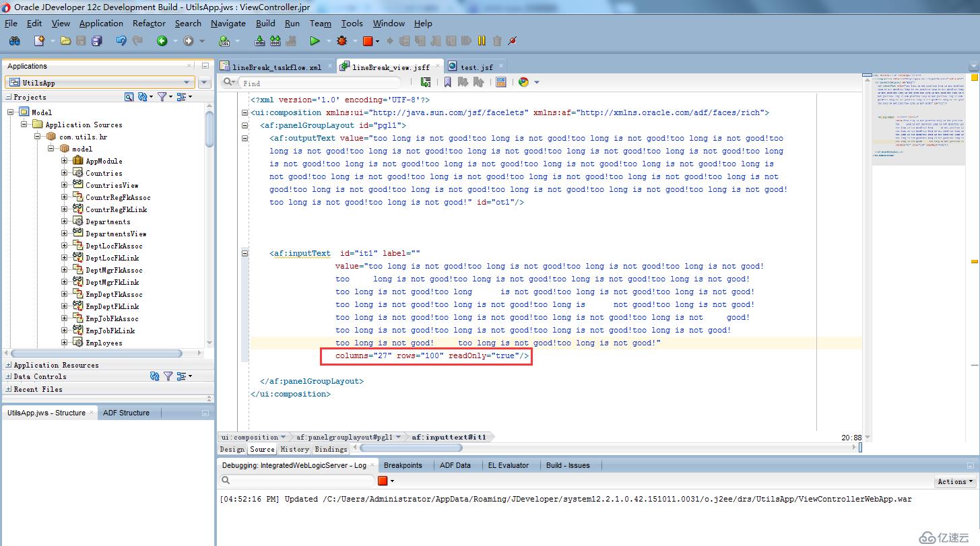Image resolution: width=980 pixels, height=546 pixels.
Task: Open the Chrome browser selection dropdown arrow
Action: pos(537,82)
